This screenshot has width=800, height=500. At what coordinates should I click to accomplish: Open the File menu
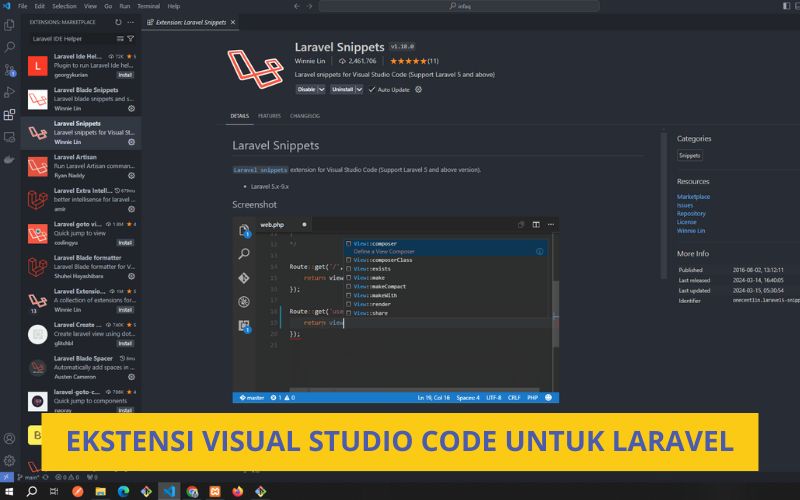pos(22,6)
